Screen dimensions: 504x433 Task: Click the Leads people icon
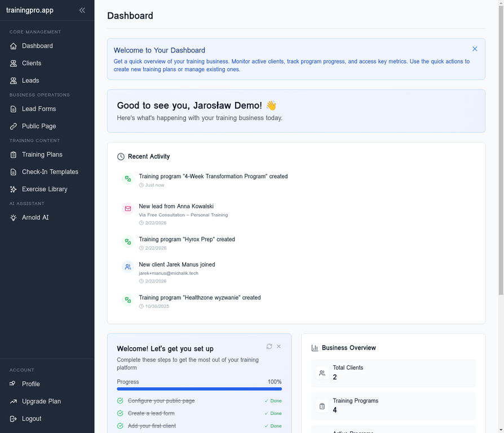(x=14, y=81)
